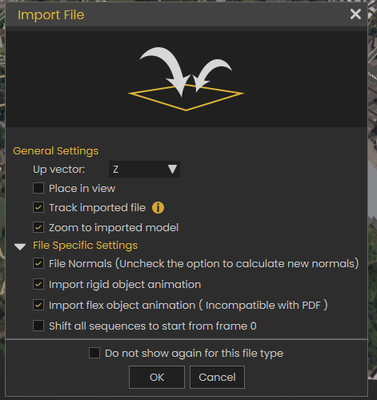
Task: Click the yellow info icon beside Track imported file
Action: pyautogui.click(x=158, y=208)
